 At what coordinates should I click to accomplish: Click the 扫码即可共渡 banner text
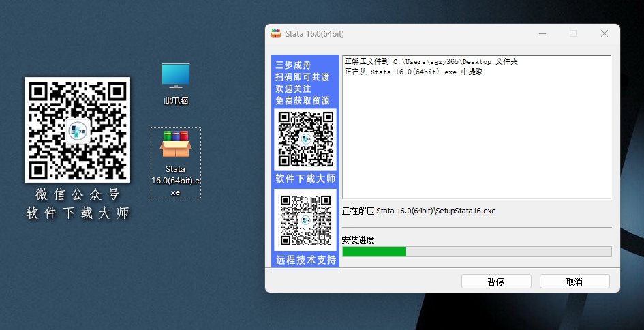coord(303,77)
